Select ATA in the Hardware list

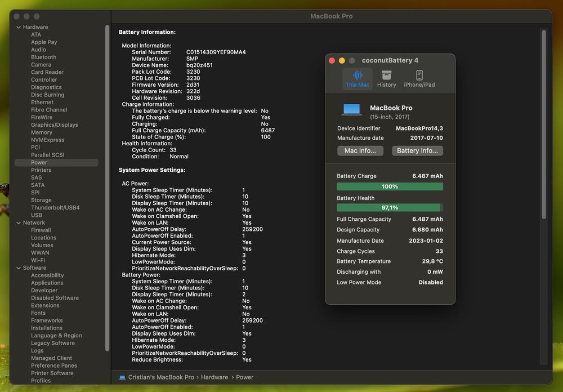click(x=36, y=34)
